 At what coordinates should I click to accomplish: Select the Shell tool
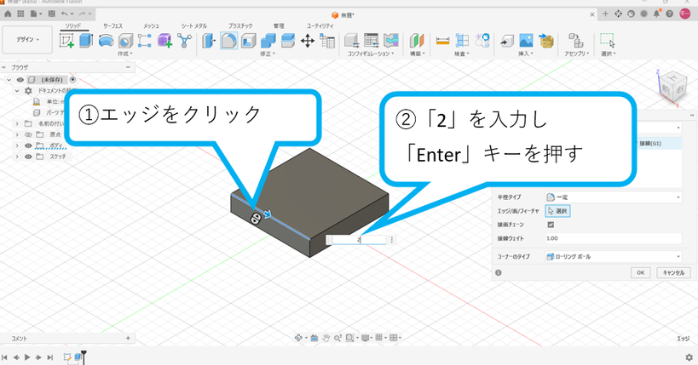248,41
